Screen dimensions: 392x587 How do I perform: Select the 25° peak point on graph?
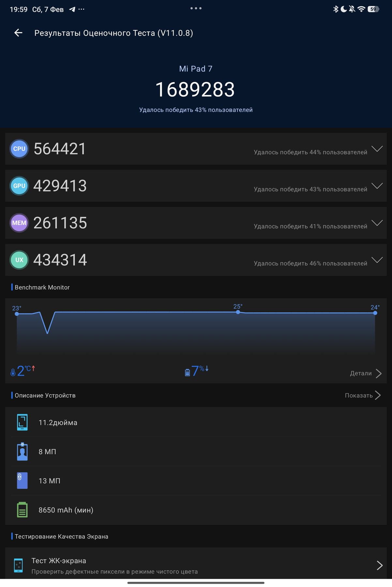pos(238,312)
